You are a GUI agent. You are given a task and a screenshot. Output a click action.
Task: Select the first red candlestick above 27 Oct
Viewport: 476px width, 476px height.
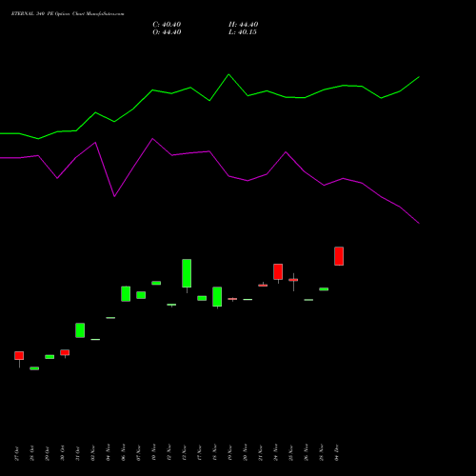click(19, 355)
